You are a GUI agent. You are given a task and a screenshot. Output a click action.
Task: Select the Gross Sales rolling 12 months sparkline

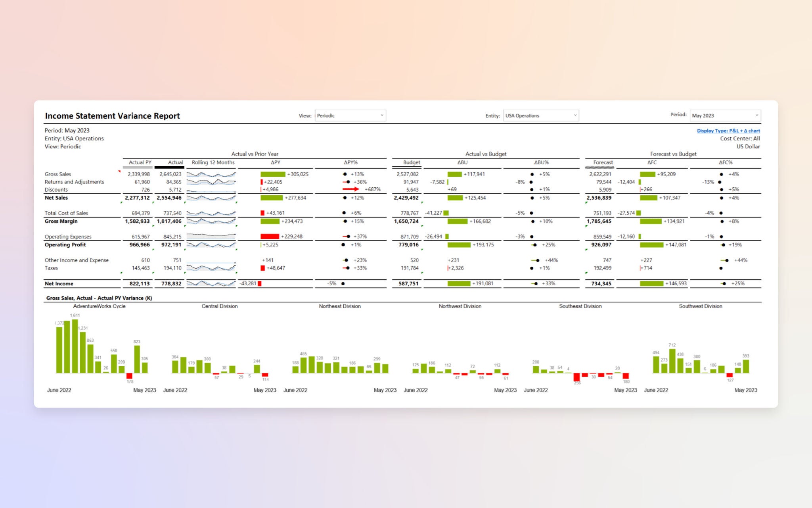point(211,174)
